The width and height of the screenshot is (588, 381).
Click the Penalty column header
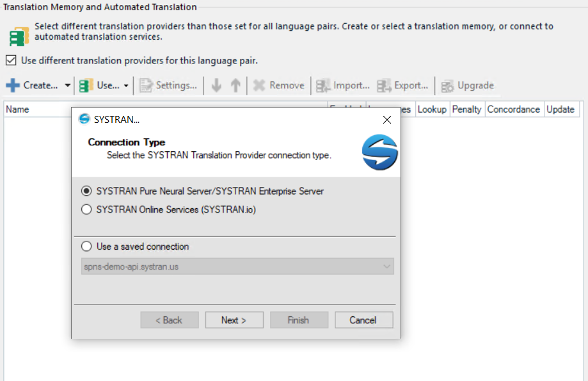[466, 109]
